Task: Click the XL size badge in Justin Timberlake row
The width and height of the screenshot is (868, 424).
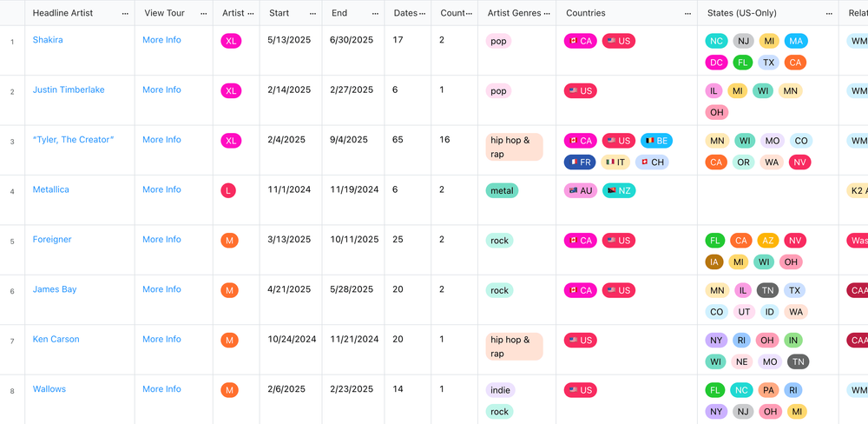Action: point(231,91)
